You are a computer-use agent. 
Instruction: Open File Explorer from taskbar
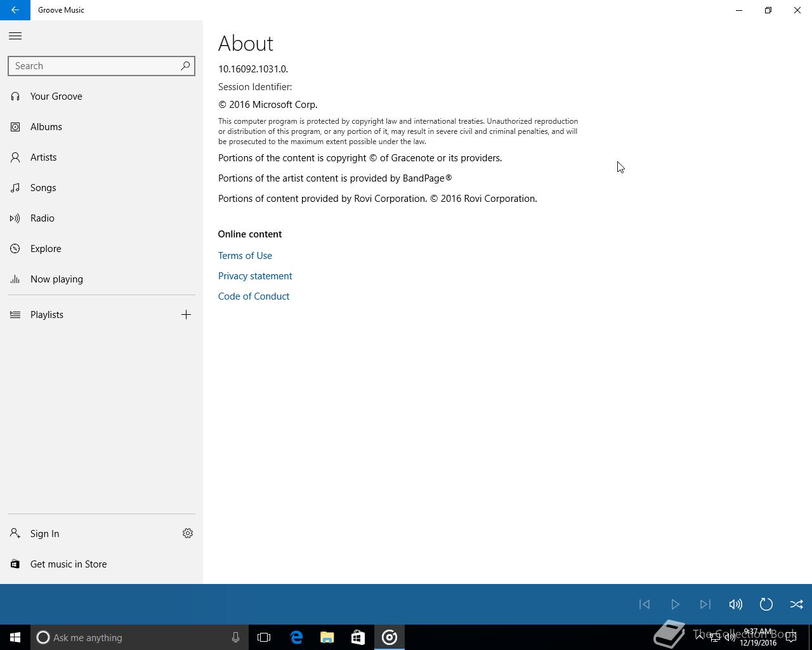(x=327, y=637)
